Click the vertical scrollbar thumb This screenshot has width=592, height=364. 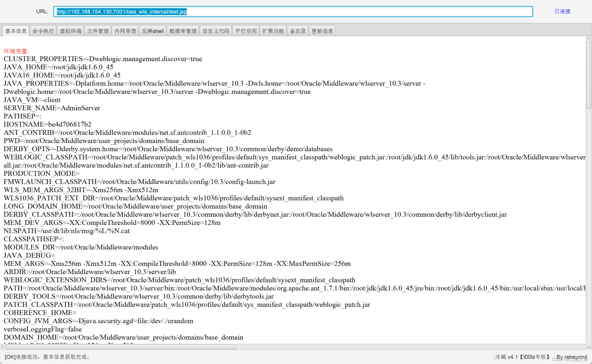click(x=589, y=75)
